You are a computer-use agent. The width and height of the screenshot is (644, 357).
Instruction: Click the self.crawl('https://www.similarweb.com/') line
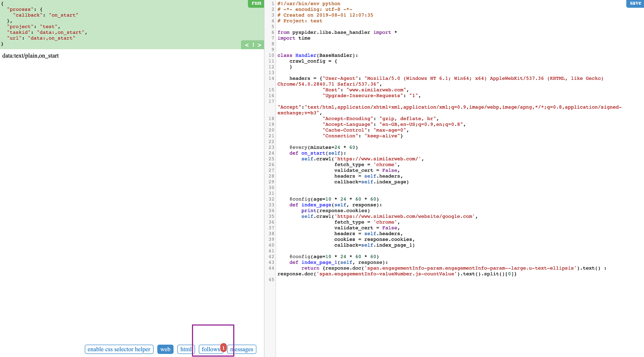(x=363, y=159)
